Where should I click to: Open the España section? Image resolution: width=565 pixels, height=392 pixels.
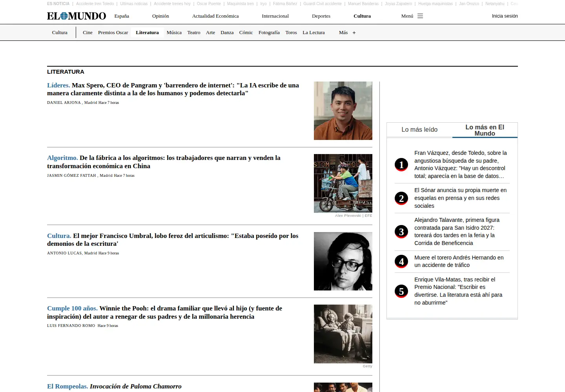[x=122, y=16]
